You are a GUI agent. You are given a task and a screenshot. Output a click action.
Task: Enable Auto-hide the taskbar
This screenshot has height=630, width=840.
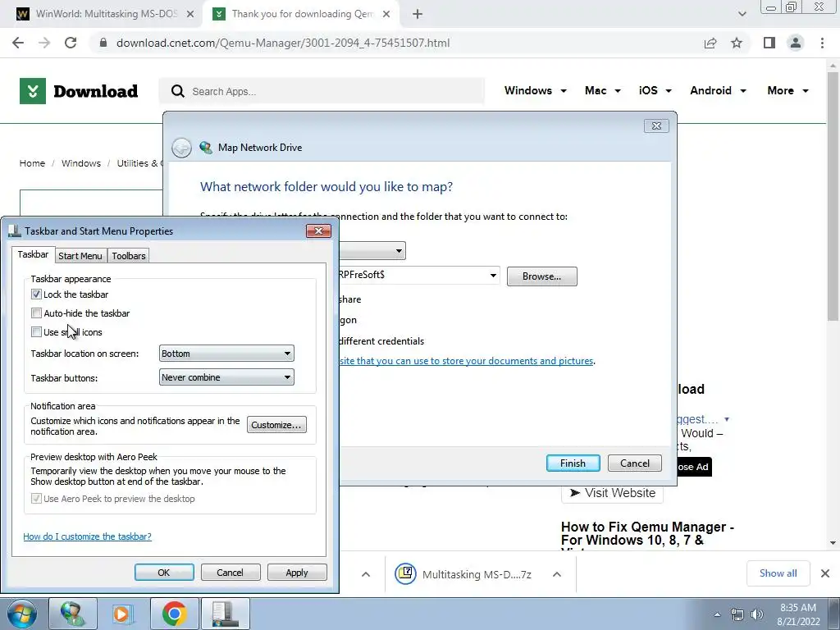(x=36, y=313)
